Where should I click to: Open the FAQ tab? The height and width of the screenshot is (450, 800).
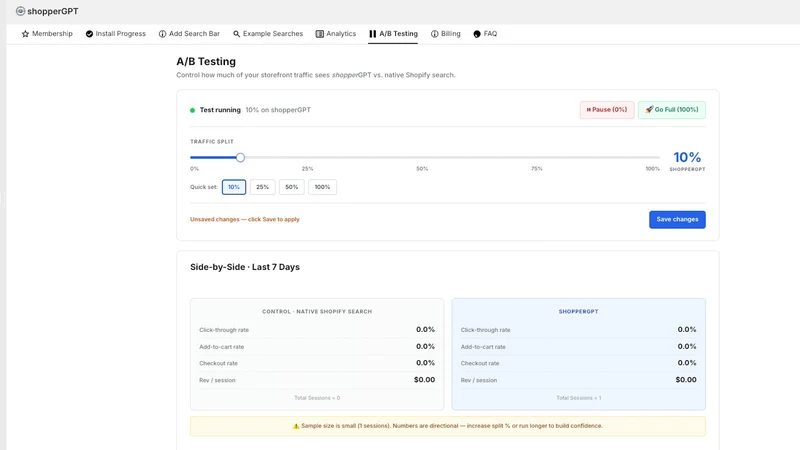[x=485, y=34]
